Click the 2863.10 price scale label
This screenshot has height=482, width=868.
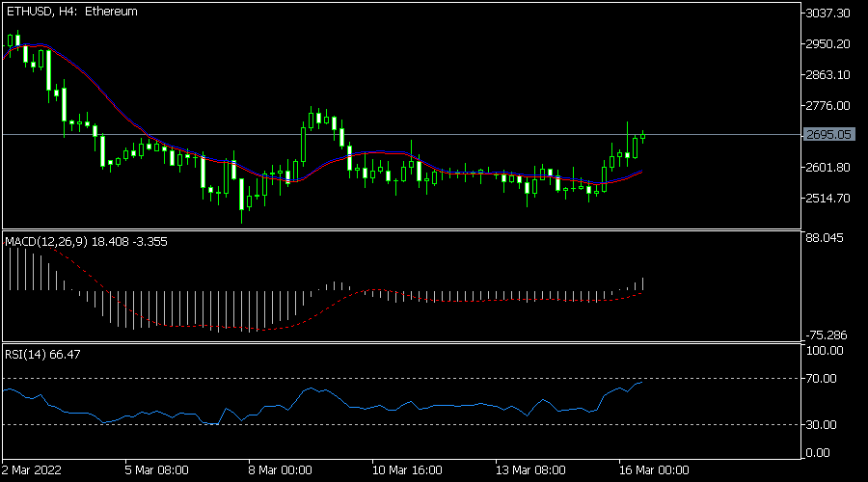click(827, 74)
